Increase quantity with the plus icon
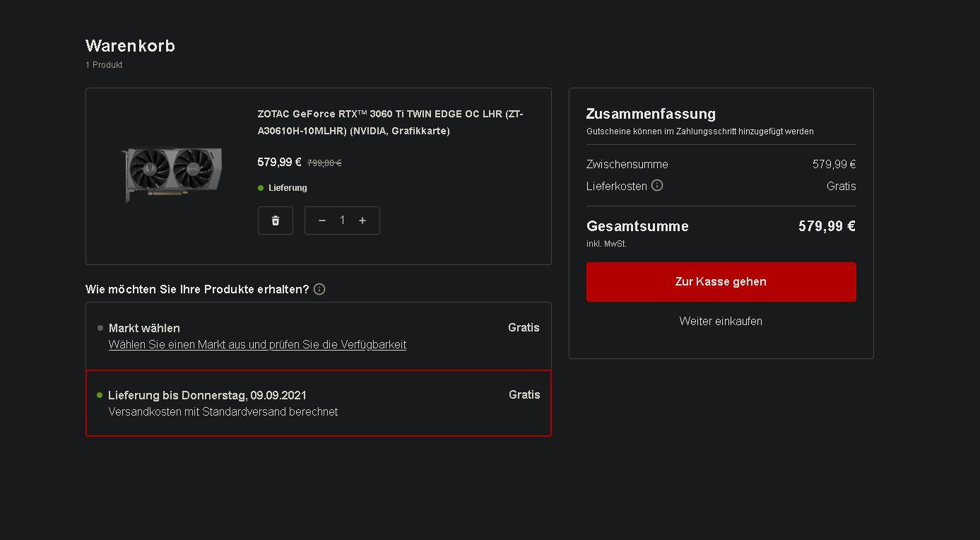Screen dimensions: 980x540 click(362, 221)
